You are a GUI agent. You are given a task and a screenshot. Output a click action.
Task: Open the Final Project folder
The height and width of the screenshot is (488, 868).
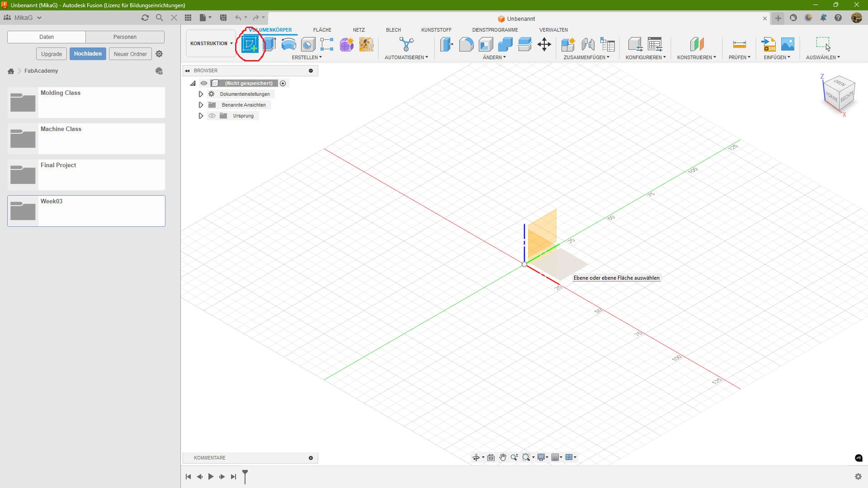[86, 175]
